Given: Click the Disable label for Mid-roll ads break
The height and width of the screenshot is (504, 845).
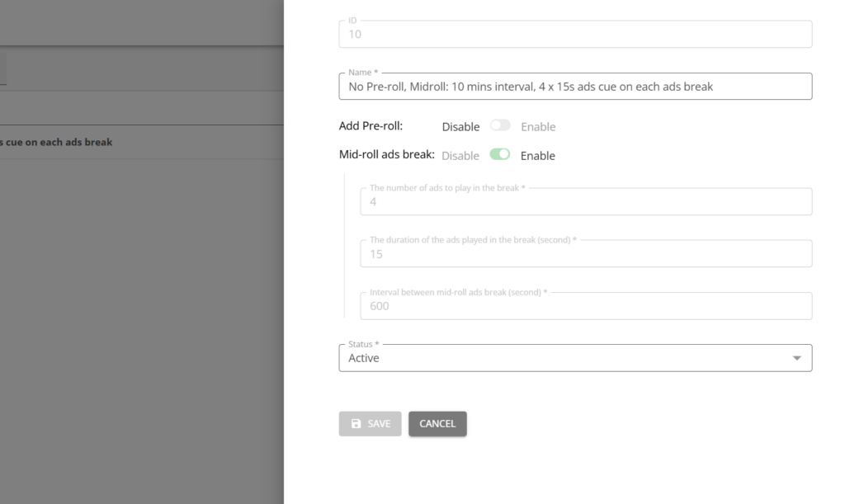Looking at the screenshot, I should (460, 156).
